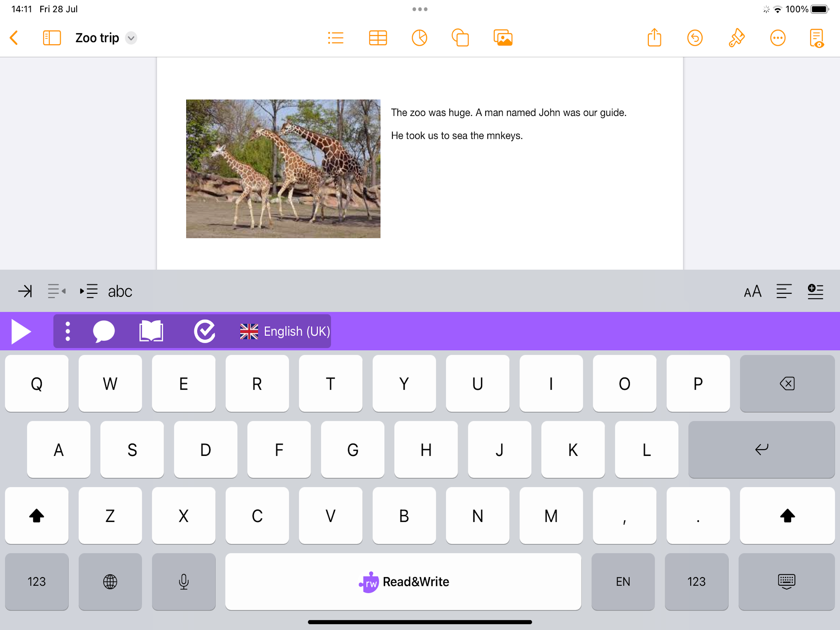The height and width of the screenshot is (630, 840).
Task: Increase paragraph indent
Action: coord(89,291)
